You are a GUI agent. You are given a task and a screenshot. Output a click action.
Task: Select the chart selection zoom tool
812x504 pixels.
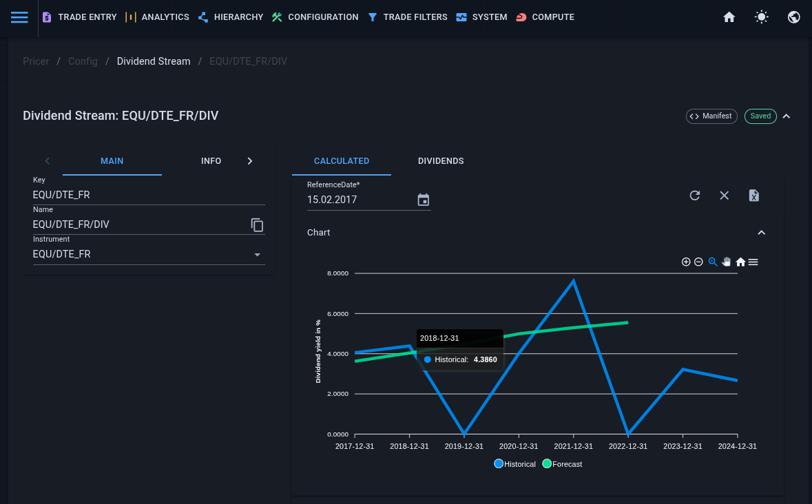coord(713,262)
